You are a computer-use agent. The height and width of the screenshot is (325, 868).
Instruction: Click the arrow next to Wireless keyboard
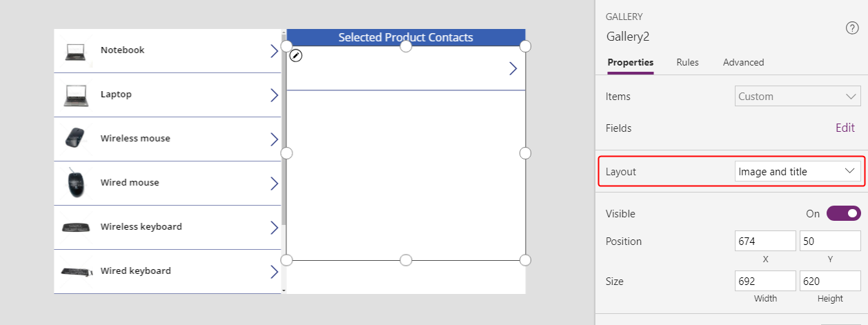274,227
